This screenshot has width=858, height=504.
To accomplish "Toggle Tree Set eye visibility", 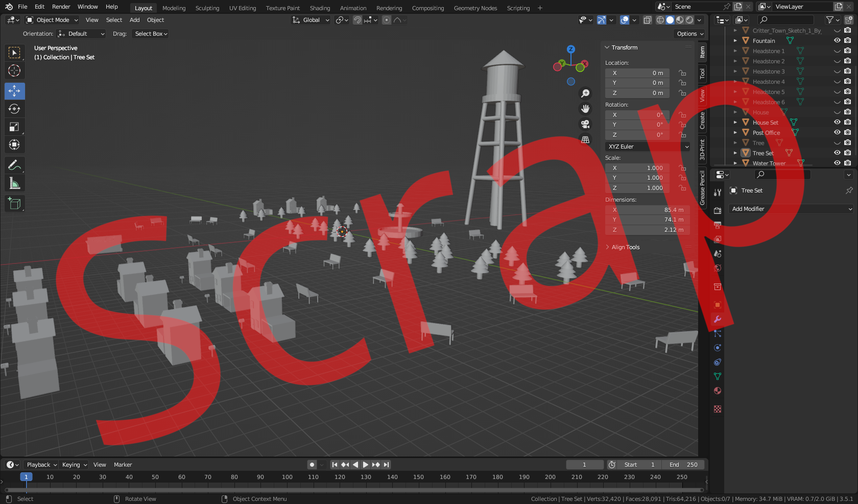I will pyautogui.click(x=837, y=153).
